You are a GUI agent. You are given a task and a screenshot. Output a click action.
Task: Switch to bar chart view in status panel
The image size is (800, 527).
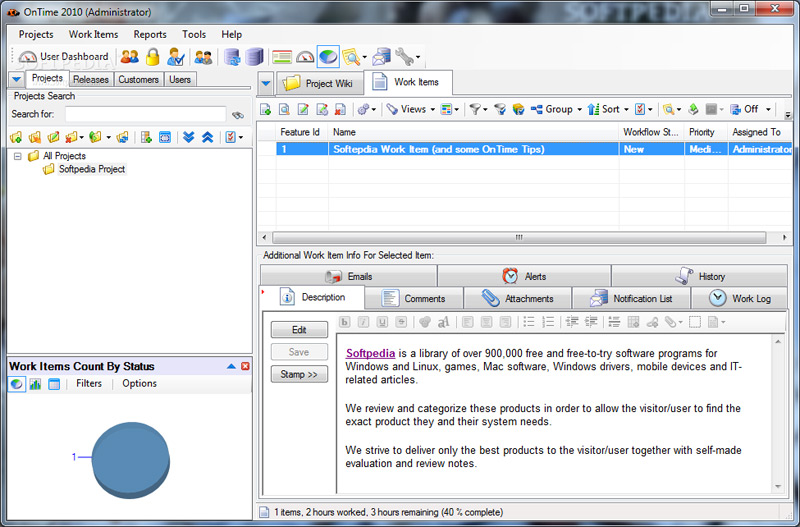pos(35,384)
